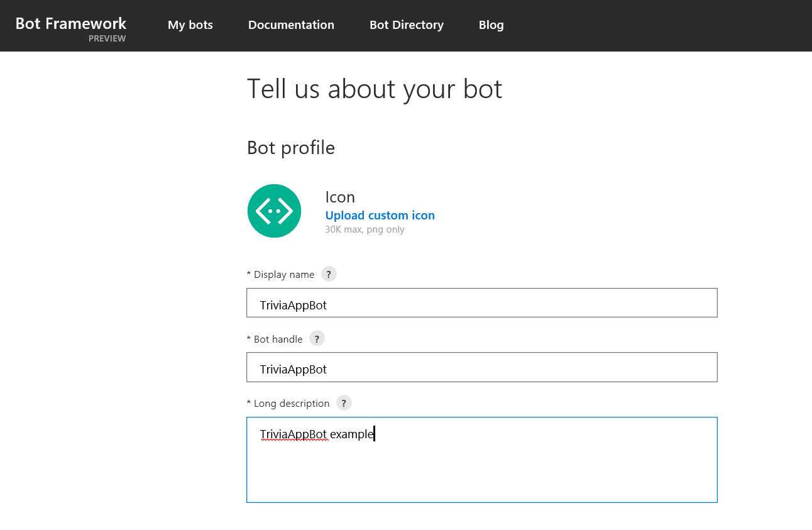812x530 pixels.
Task: Focus the Bot handle text field
Action: pos(481,367)
